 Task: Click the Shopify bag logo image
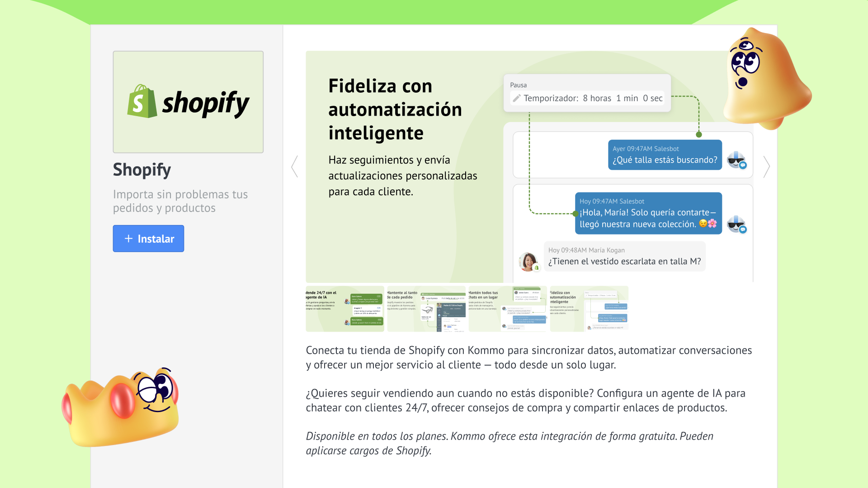(x=142, y=102)
